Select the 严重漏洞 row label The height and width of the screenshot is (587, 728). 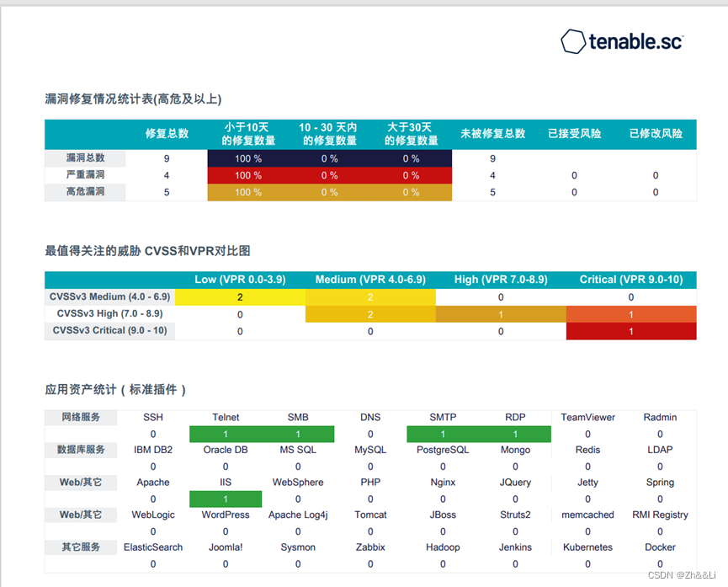[x=86, y=174]
